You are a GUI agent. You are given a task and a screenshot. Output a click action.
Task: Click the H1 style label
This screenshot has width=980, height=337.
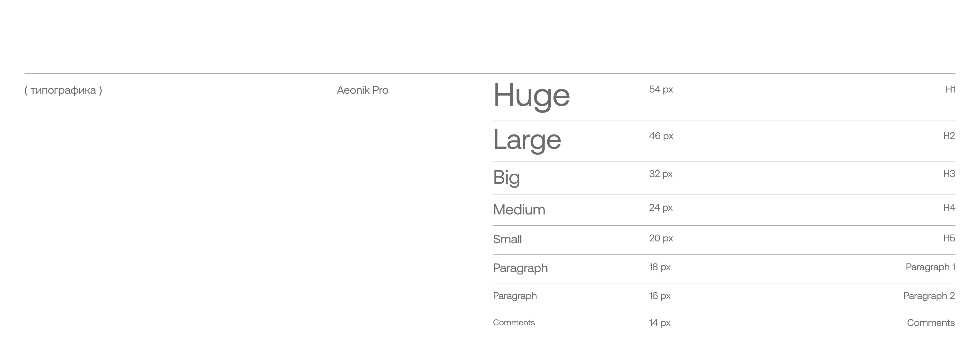point(950,89)
